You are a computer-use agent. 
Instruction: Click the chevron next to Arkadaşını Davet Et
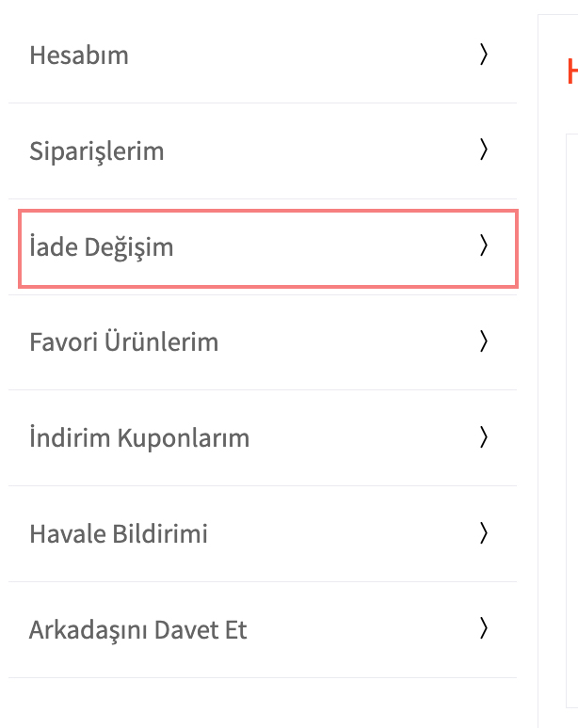pos(484,628)
